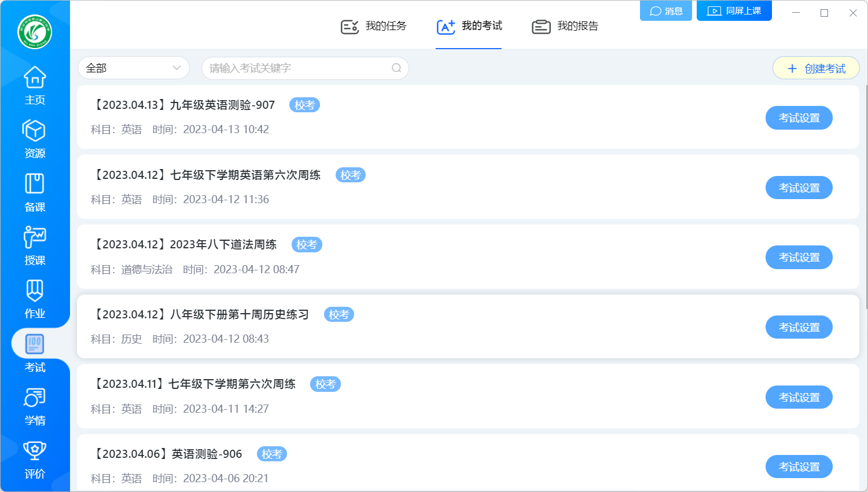Image resolution: width=868 pixels, height=492 pixels.
Task: Open the 学情 learning analytics icon
Action: point(35,406)
